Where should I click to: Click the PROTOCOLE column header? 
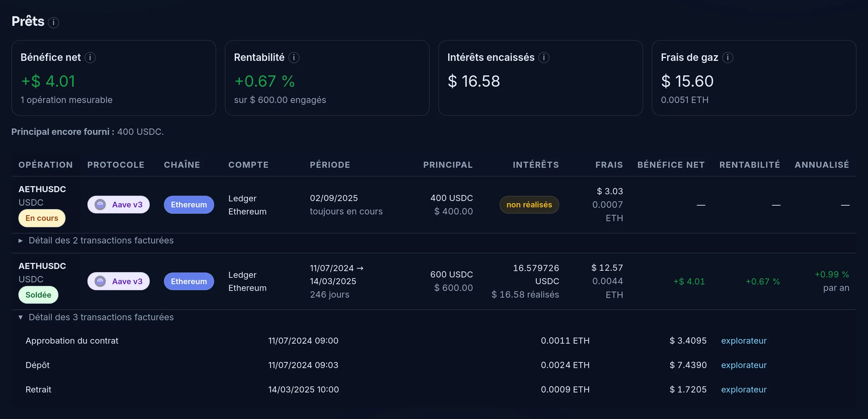116,165
